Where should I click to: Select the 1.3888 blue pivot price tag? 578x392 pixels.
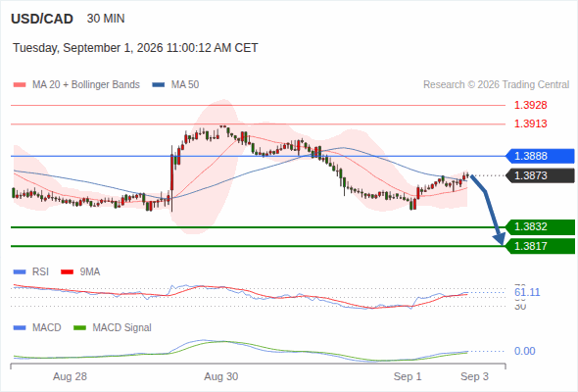pos(541,156)
